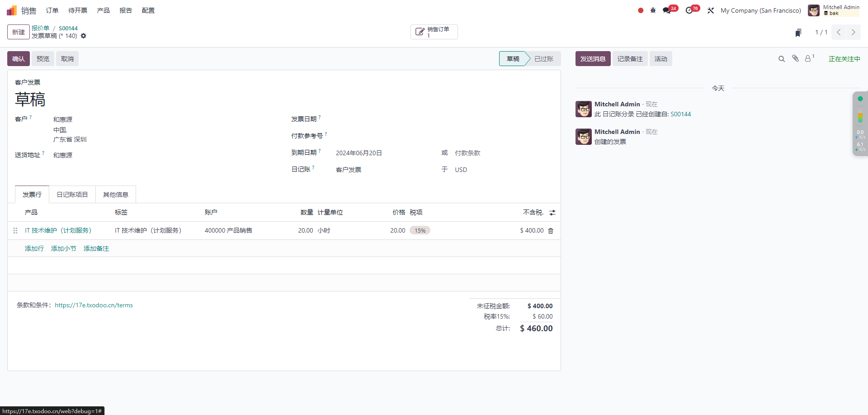Open the bug debug tools icon

click(653, 10)
